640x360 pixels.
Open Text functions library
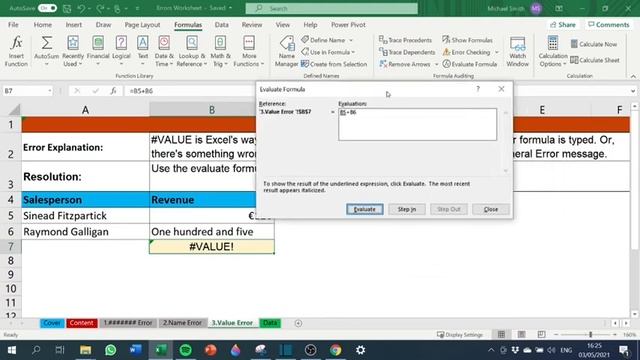[x=142, y=51]
